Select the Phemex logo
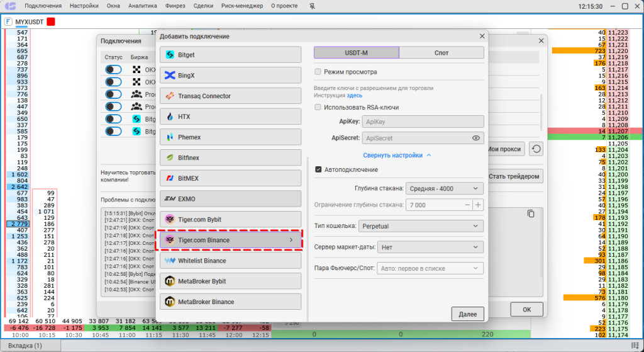This screenshot has height=352, width=644. (x=170, y=137)
